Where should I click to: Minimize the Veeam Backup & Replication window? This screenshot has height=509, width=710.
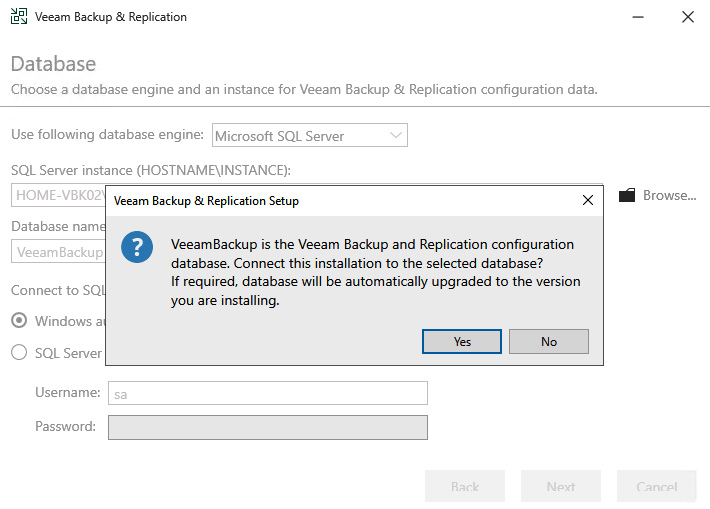click(638, 17)
